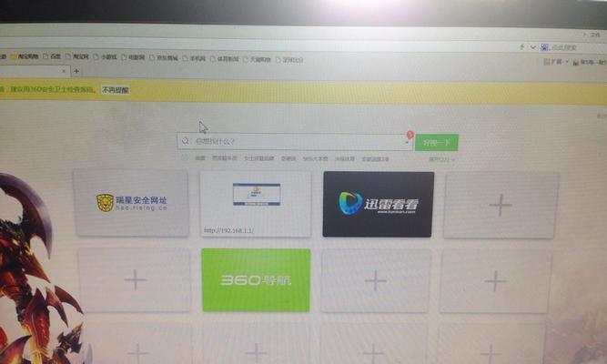Add a site in the empty tile directly right of 360导航
Viewport: 607px width, 364px height.
375,280
